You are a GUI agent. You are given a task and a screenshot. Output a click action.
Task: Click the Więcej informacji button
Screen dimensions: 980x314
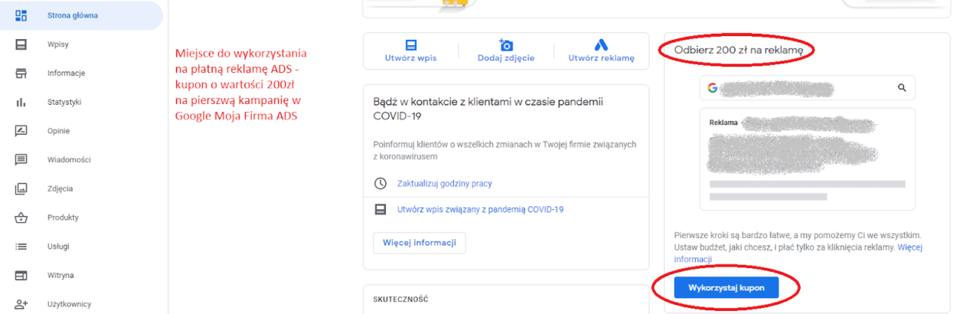pyautogui.click(x=420, y=243)
